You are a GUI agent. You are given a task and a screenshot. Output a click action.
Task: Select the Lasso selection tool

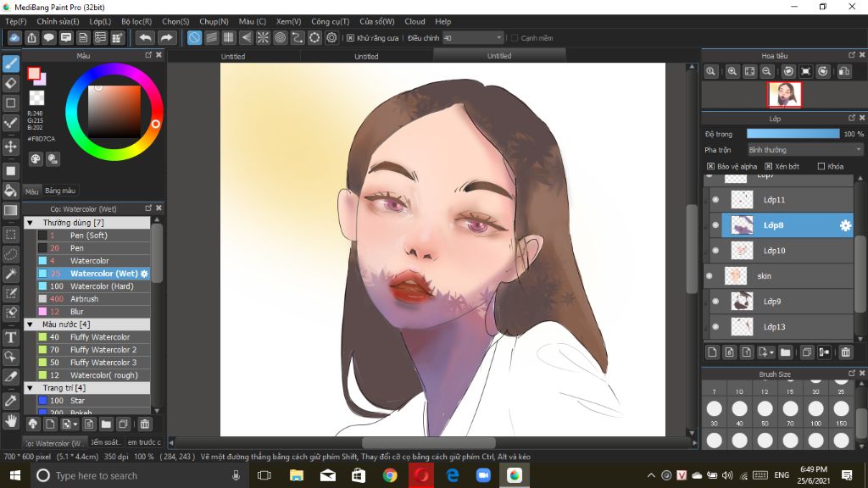[10, 254]
